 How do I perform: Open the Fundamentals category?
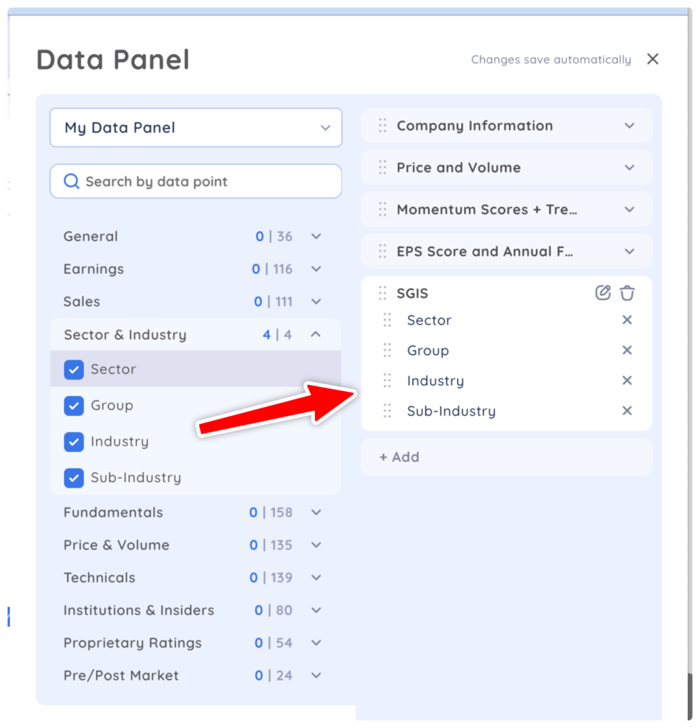pos(316,513)
